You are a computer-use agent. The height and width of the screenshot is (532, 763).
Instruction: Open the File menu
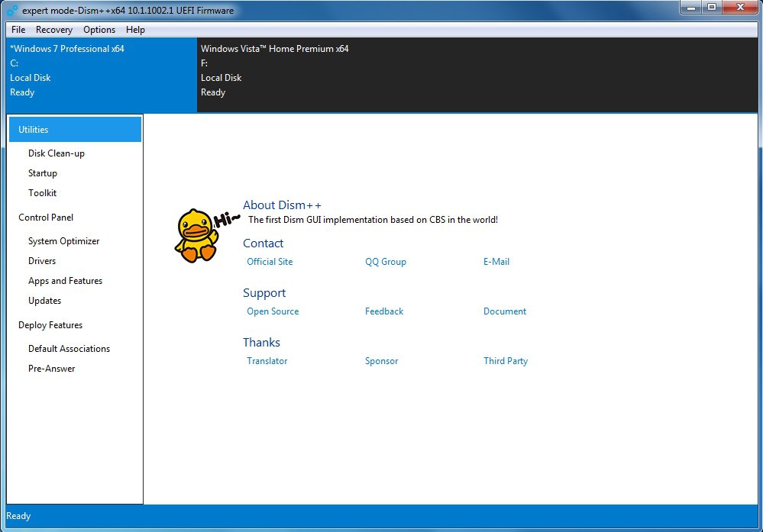click(x=18, y=30)
